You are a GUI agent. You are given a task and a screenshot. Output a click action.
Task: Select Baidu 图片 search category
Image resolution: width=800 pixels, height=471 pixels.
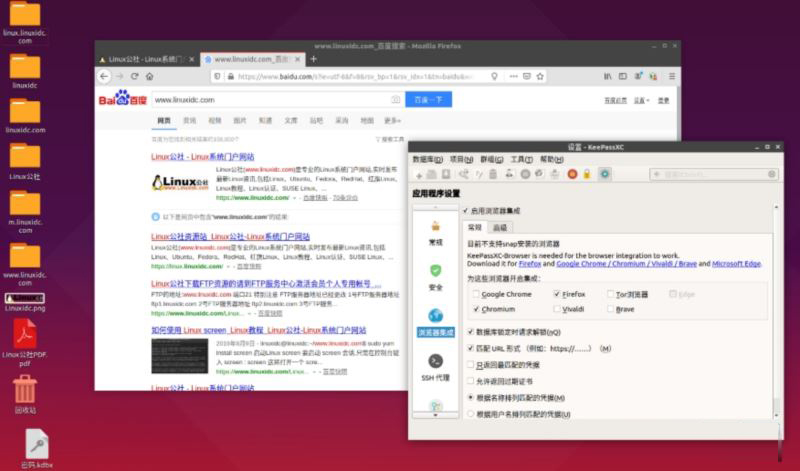tap(240, 120)
